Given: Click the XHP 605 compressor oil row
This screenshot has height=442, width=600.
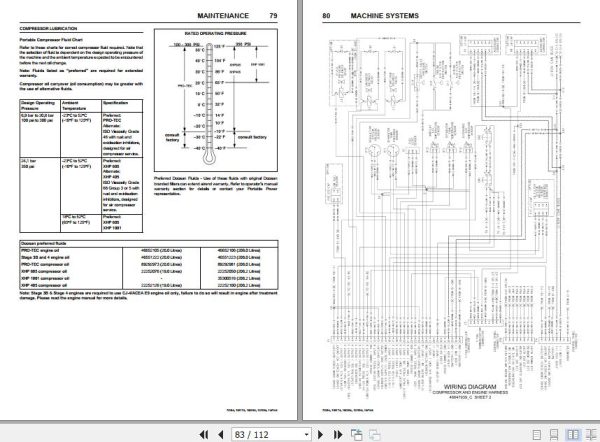Looking at the screenshot, I should [x=149, y=271].
